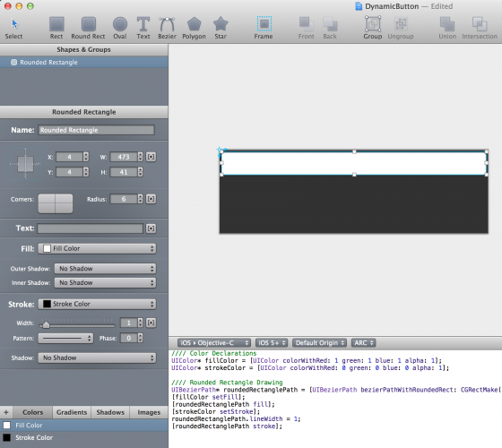Choose the Rect shape tool
Screen dimensions: 502x448
point(56,28)
